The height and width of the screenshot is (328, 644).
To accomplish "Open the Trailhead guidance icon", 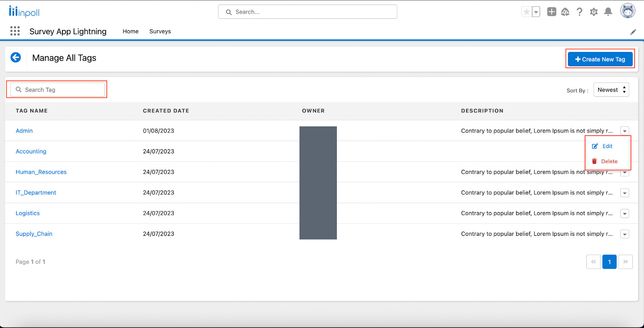I will [x=565, y=12].
